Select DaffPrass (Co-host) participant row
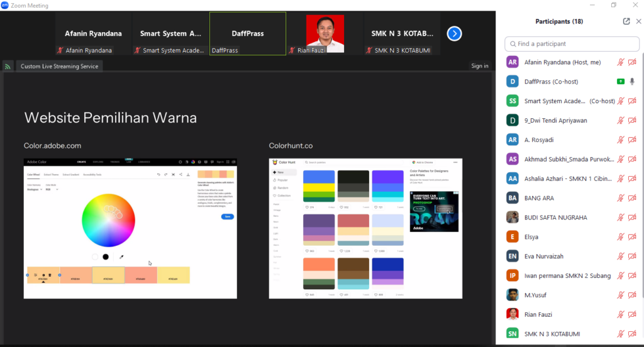Viewport: 644px width, 347px height. [572, 82]
